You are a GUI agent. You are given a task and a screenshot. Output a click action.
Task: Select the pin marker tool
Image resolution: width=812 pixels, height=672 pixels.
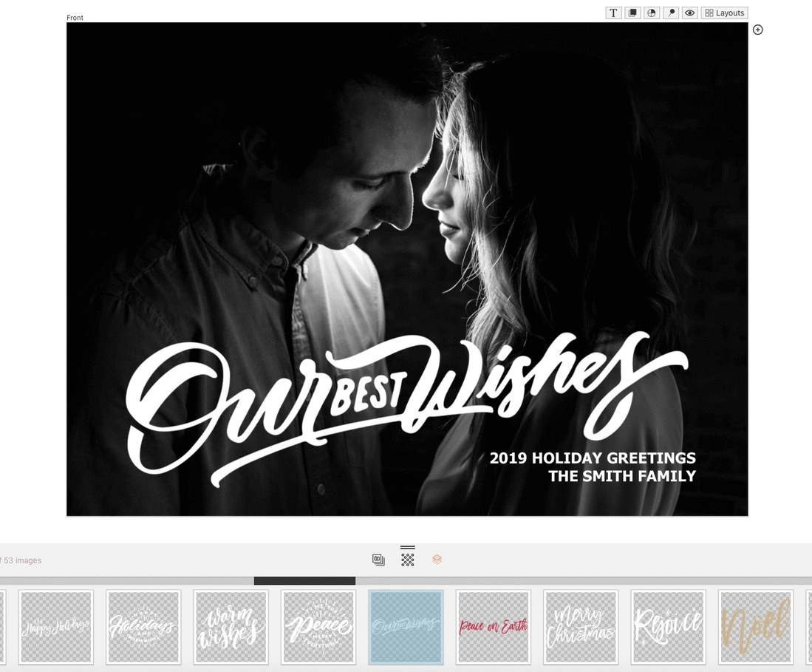click(671, 13)
